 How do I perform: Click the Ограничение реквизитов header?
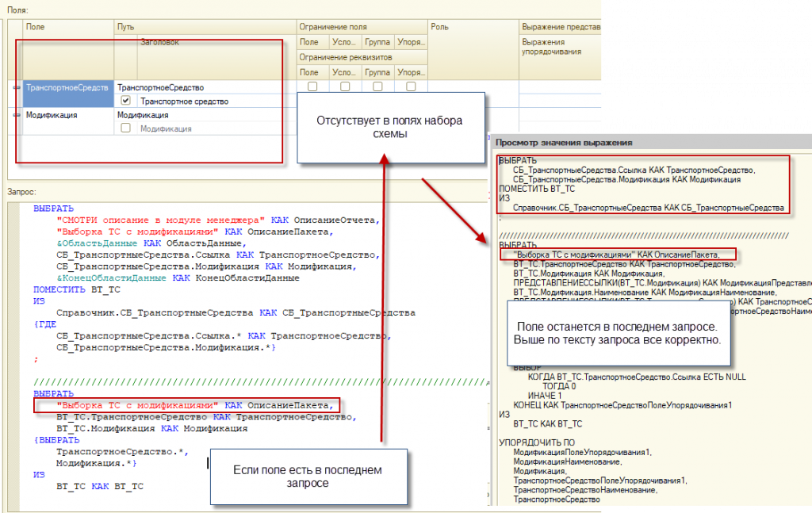[362, 57]
